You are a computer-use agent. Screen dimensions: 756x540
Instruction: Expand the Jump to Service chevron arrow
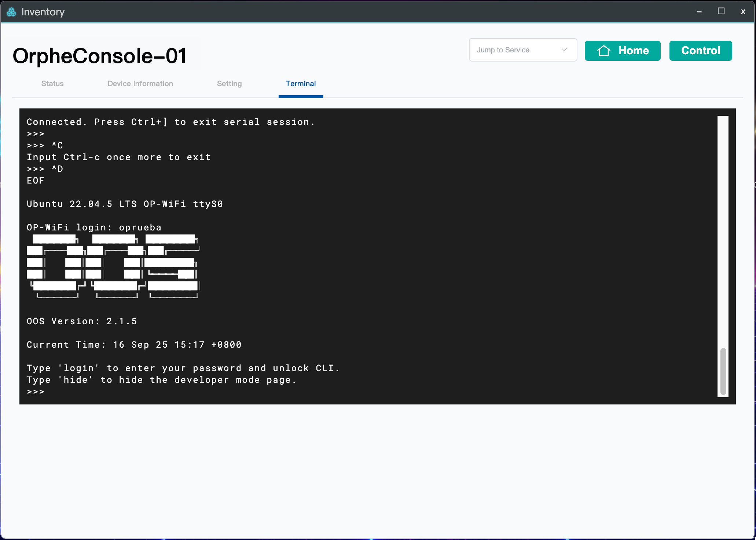tap(564, 50)
